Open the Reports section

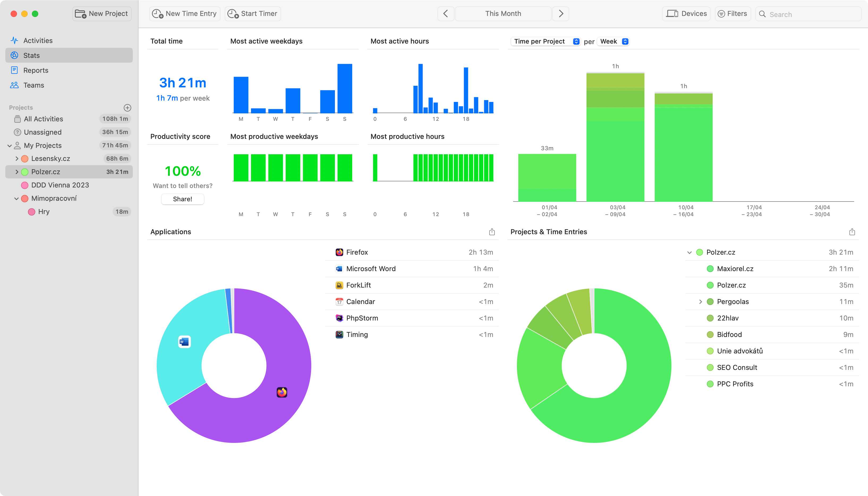(x=35, y=70)
